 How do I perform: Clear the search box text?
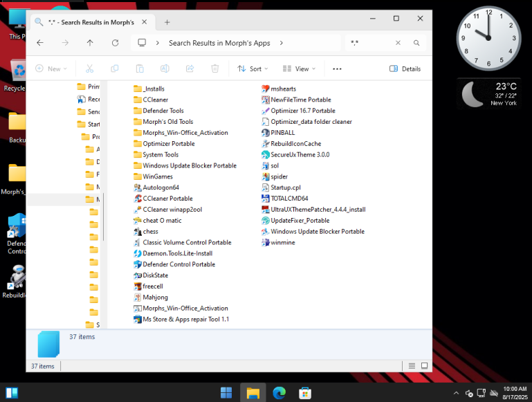[398, 43]
